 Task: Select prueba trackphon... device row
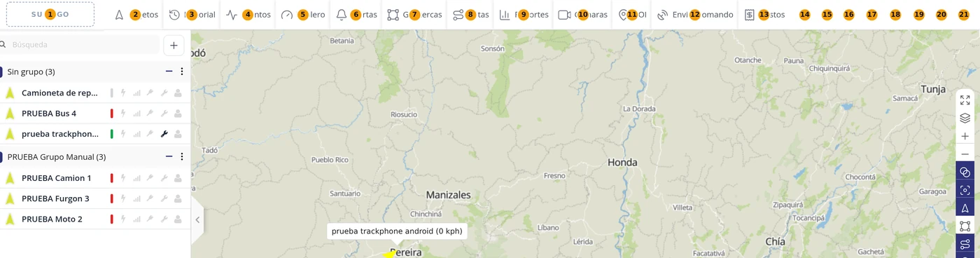(x=95, y=134)
